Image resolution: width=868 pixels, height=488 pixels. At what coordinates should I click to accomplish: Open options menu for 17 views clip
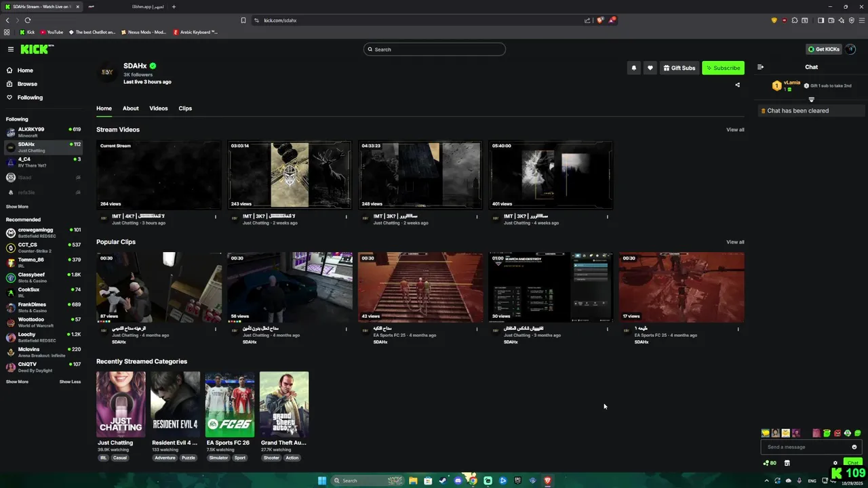738,329
